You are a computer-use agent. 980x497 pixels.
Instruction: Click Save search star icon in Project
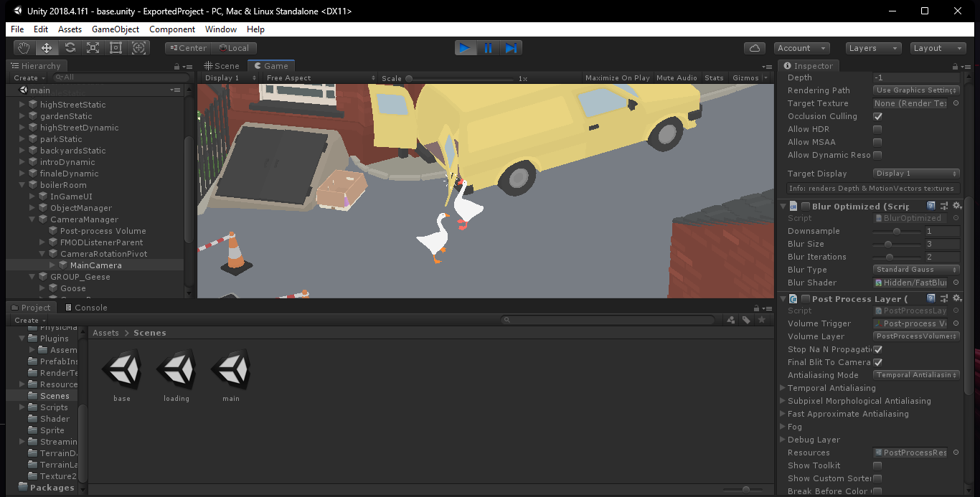click(x=762, y=320)
